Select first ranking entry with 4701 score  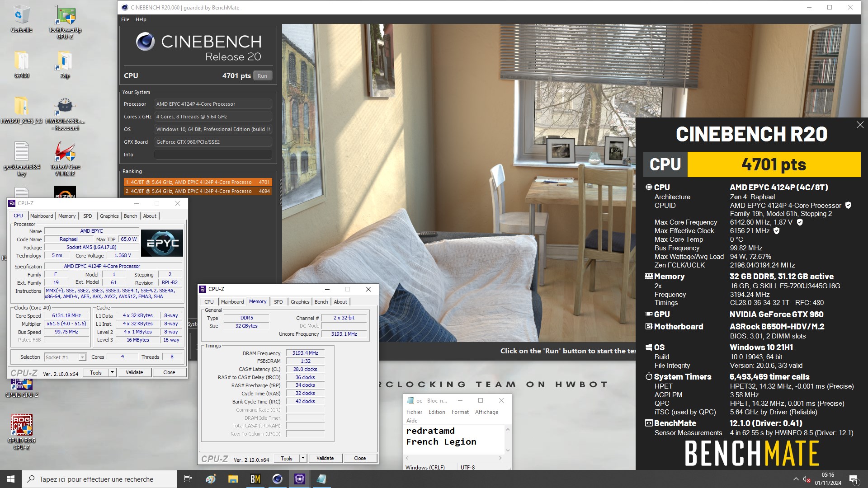[198, 182]
